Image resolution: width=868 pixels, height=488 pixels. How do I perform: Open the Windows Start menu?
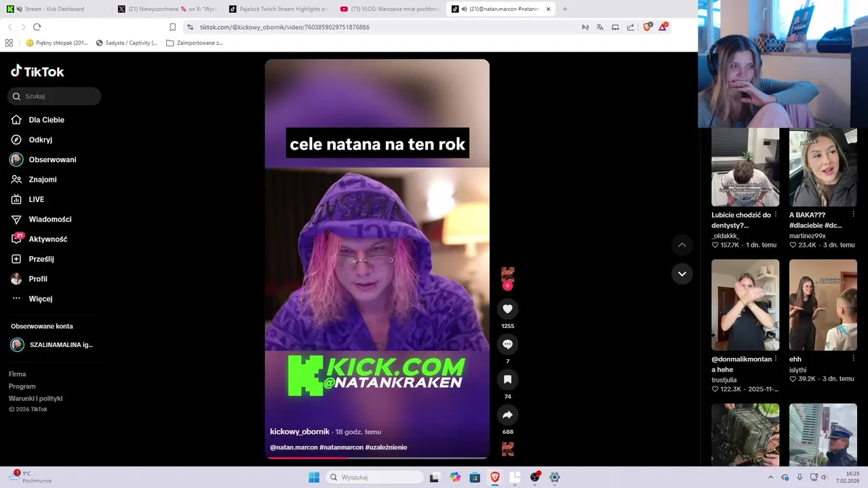click(314, 477)
